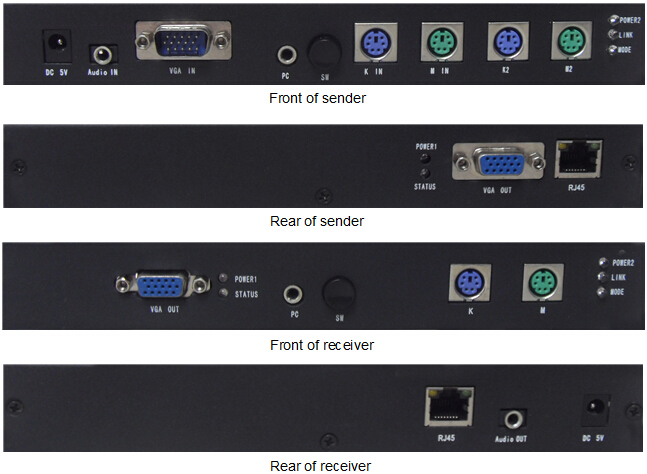Click the Audio OUT jack on receiver
647x474 pixels.
[x=512, y=420]
